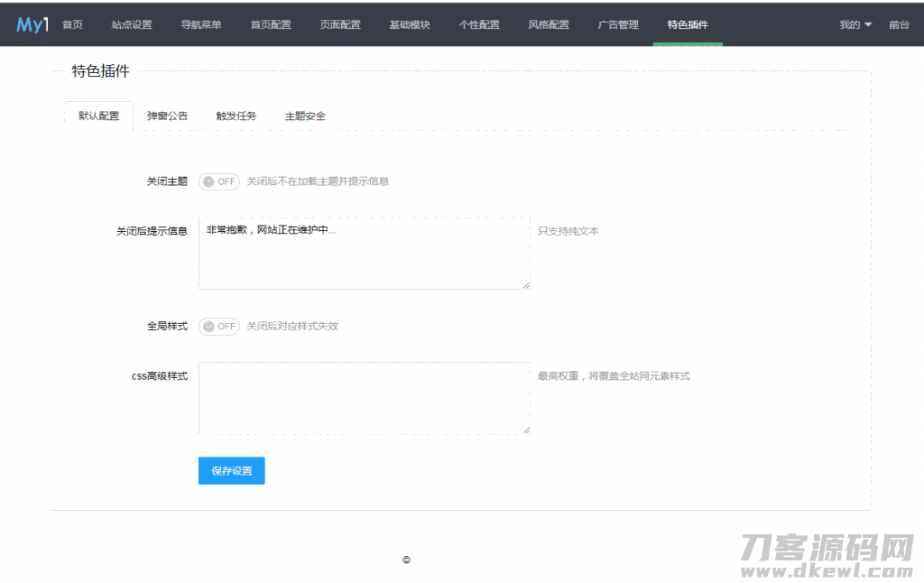Open the 我的 dropdown menu
924x583 pixels.
855,24
